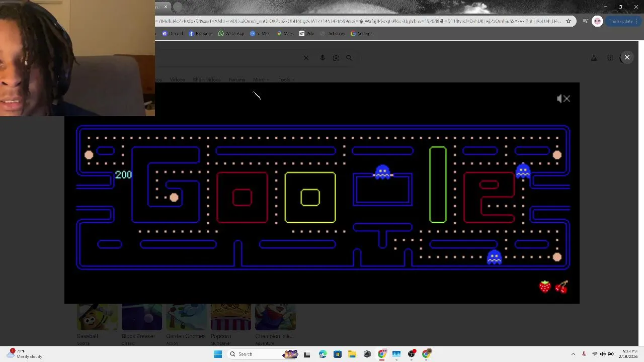This screenshot has height=362, width=644.
Task: Click the 200 score popup
Action: coord(123,175)
